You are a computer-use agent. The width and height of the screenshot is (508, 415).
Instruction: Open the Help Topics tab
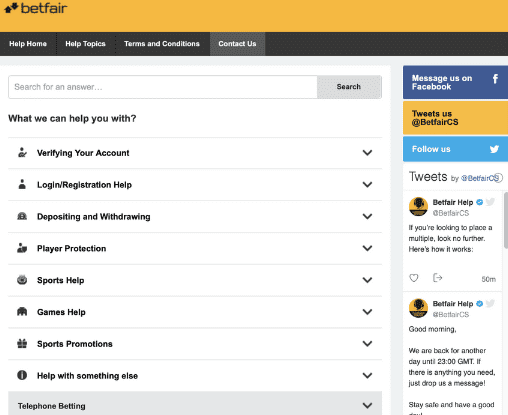85,44
